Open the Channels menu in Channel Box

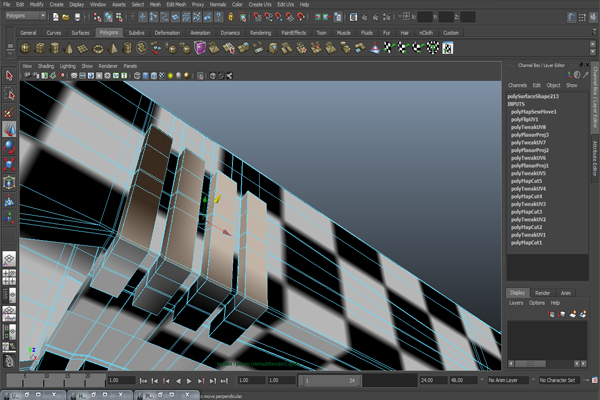click(x=517, y=85)
